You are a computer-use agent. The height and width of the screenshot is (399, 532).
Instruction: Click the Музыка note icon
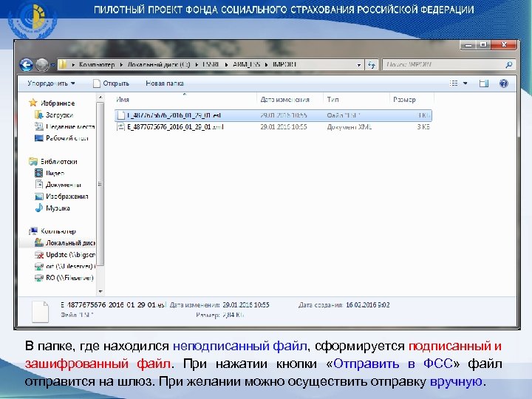[38, 208]
